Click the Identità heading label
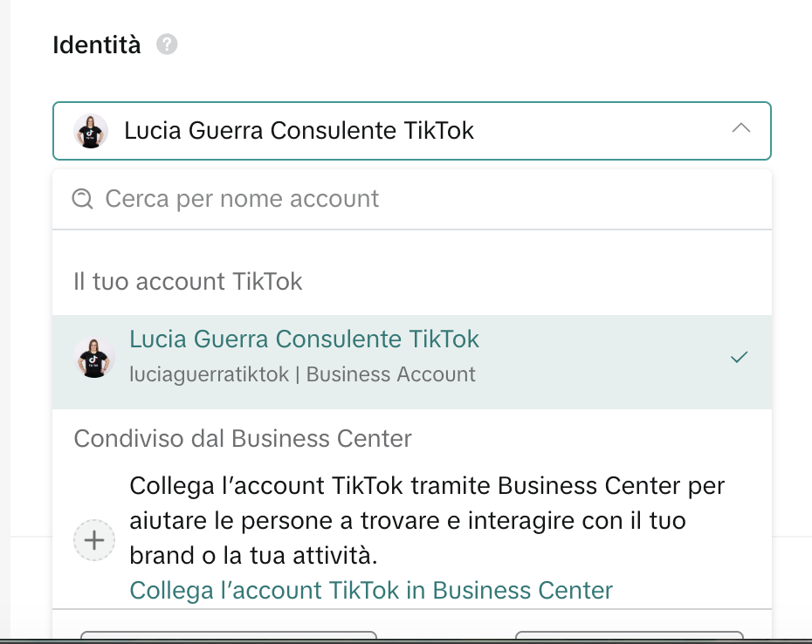 click(96, 45)
